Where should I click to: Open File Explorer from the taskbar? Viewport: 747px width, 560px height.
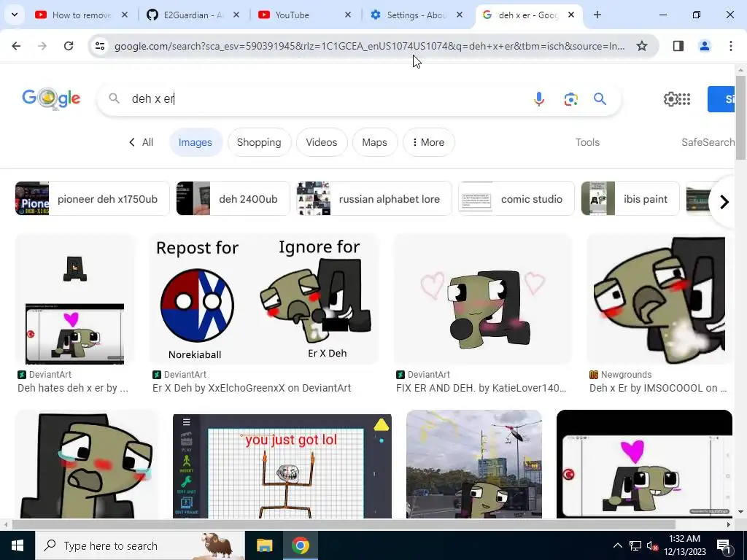(x=264, y=545)
